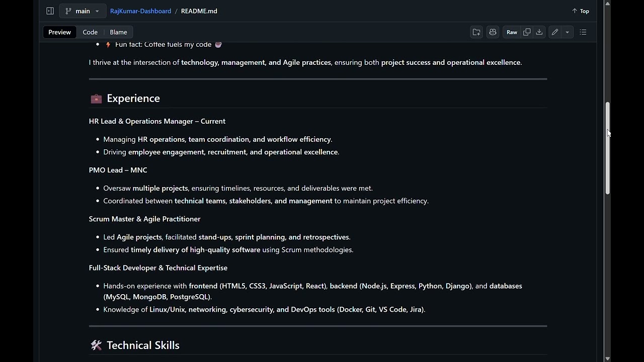Switch to the Blame tab
Image resolution: width=644 pixels, height=362 pixels.
point(118,32)
